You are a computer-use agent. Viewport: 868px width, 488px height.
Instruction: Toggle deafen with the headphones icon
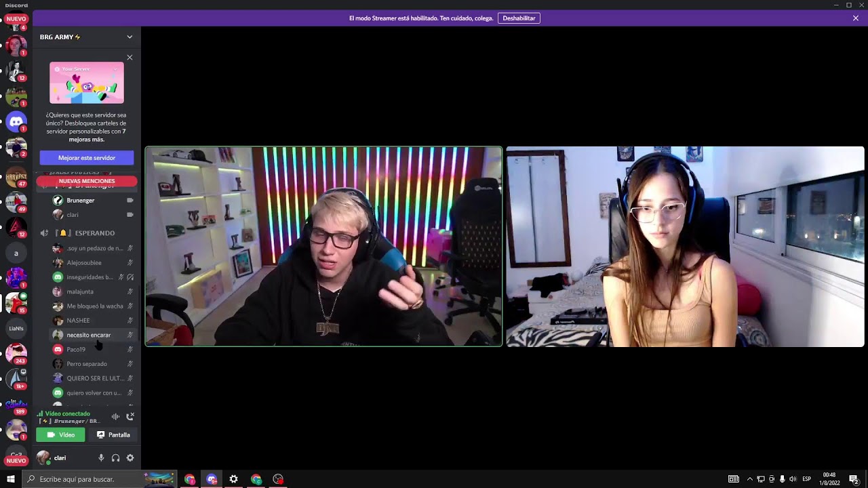(x=115, y=458)
